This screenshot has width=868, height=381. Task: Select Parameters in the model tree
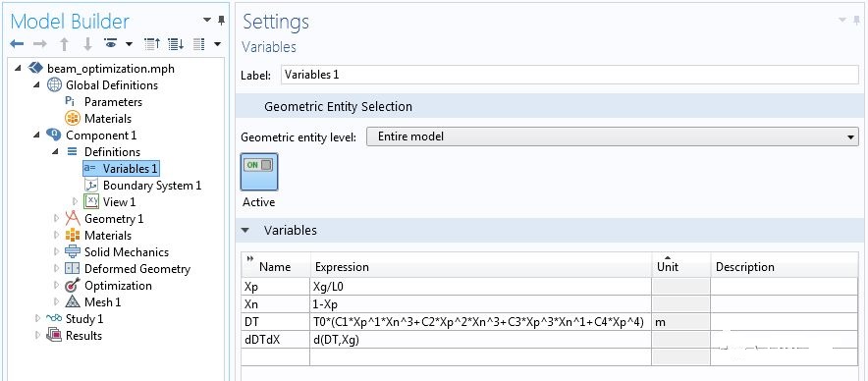click(113, 101)
